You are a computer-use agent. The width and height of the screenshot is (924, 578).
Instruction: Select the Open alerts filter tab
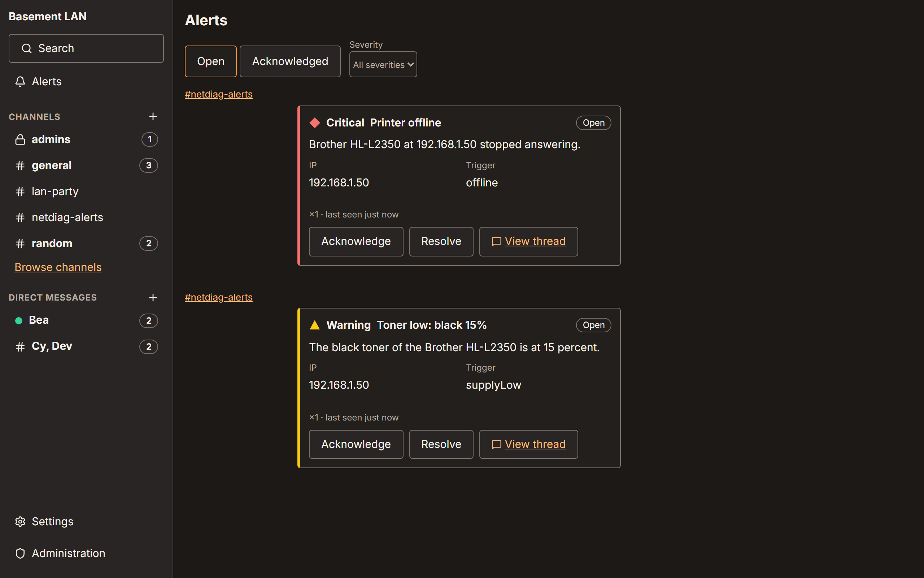coord(211,61)
